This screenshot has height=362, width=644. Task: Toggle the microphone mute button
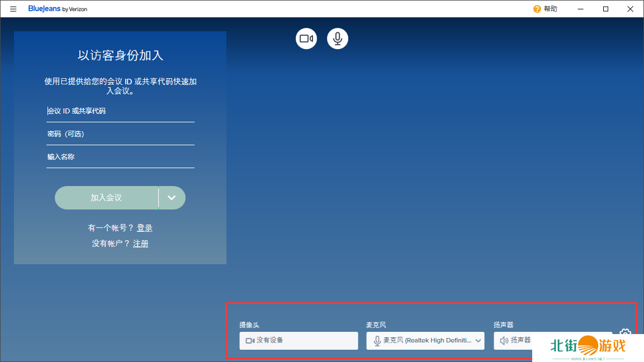(338, 39)
